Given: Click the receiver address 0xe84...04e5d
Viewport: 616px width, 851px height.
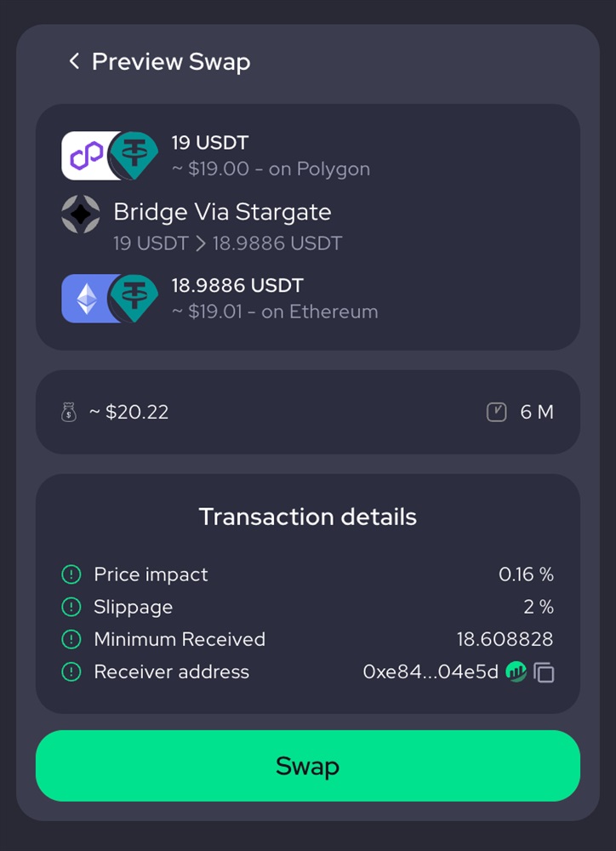Looking at the screenshot, I should [431, 671].
